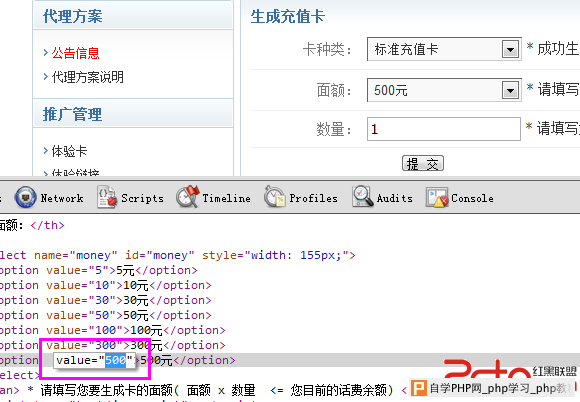Click the 数量 quantity input field
Image resolution: width=580 pixels, height=402 pixels.
pos(444,129)
